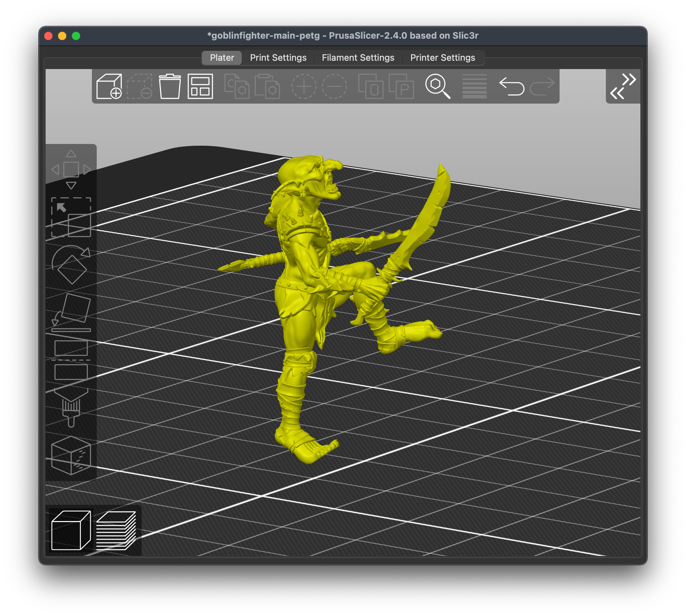
Task: Open the Print Settings tab
Action: point(278,58)
